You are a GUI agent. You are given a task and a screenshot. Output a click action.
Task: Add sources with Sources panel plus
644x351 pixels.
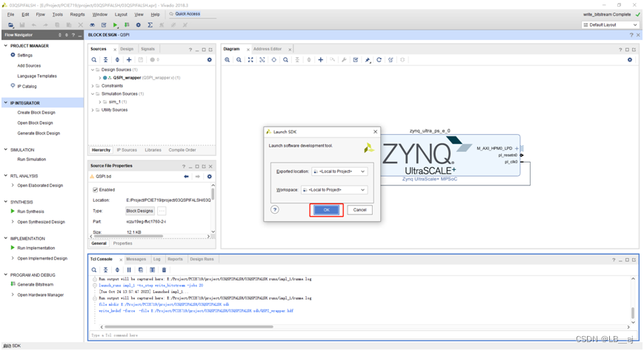[129, 59]
